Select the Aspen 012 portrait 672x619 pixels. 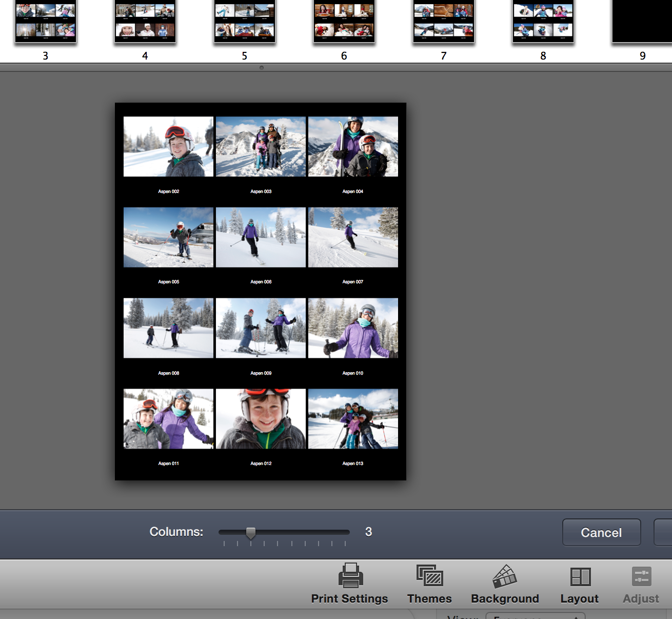261,418
